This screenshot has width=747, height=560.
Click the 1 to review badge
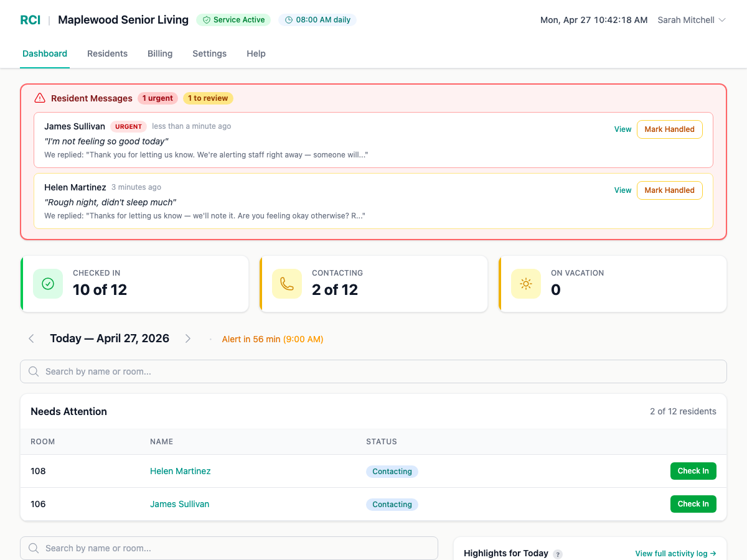coord(208,98)
